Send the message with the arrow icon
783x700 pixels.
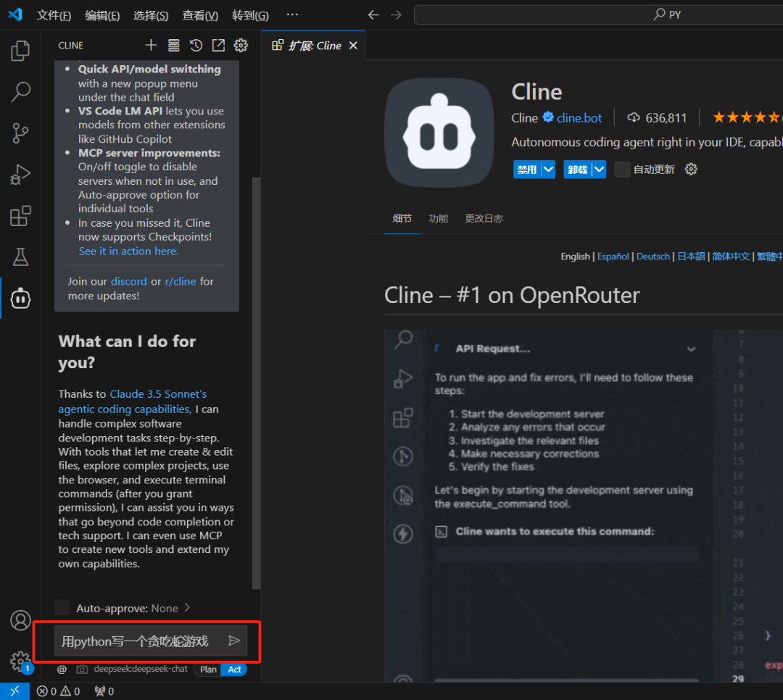[233, 641]
